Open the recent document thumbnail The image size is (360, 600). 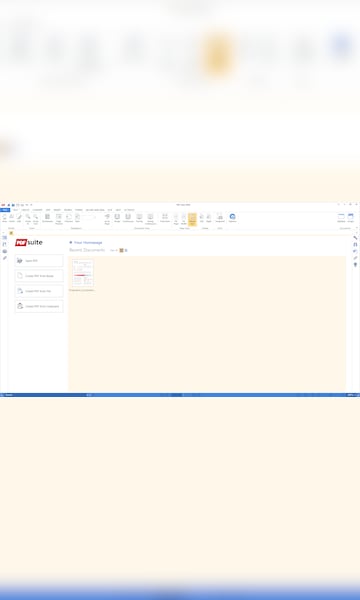(x=83, y=273)
